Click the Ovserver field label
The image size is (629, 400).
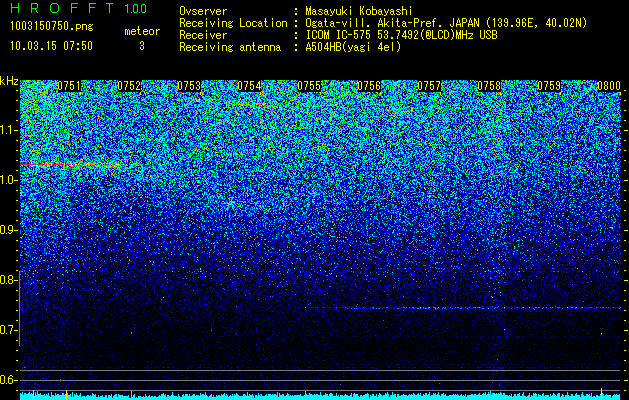coord(203,11)
